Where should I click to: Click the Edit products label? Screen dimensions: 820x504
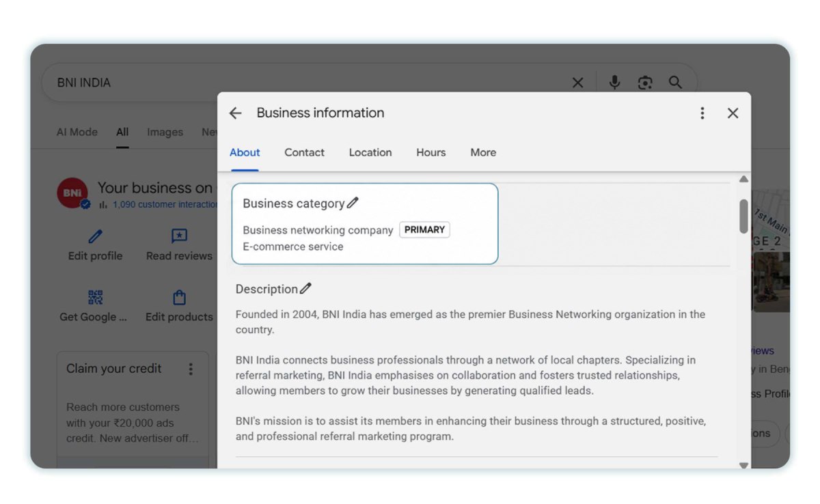pos(179,317)
